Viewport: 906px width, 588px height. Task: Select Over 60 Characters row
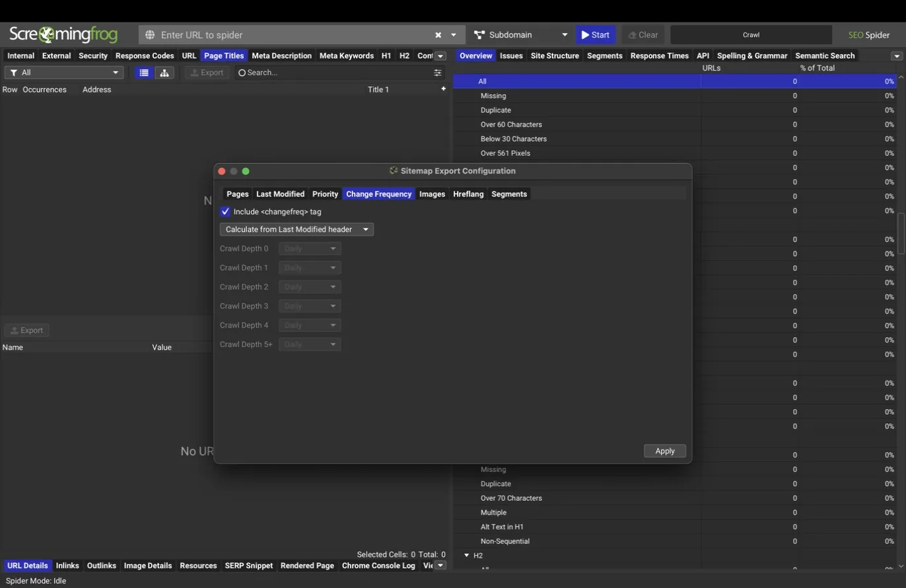pyautogui.click(x=674, y=125)
